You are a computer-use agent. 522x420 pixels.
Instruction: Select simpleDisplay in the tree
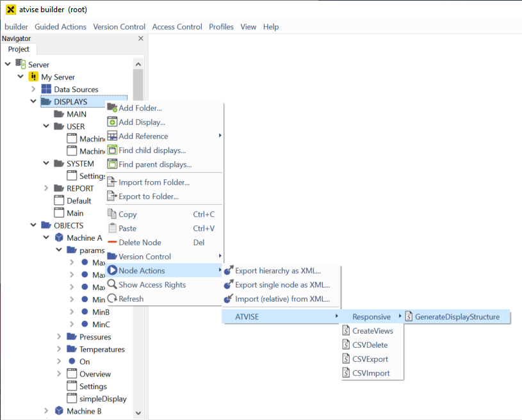tap(102, 398)
